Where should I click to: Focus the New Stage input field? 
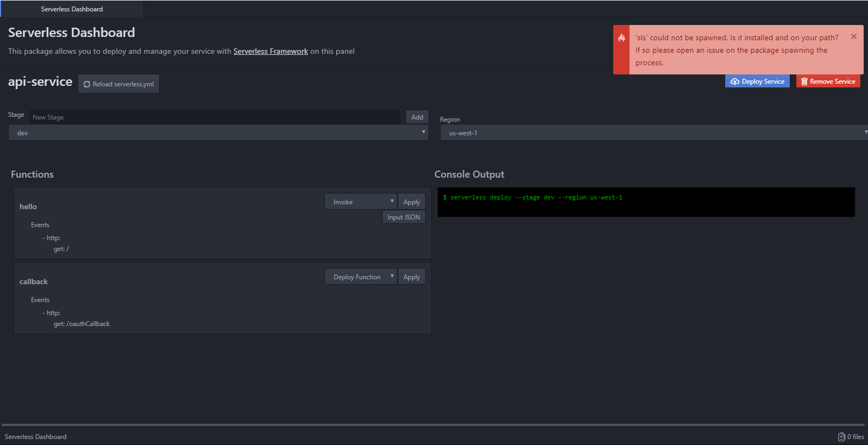click(x=215, y=117)
